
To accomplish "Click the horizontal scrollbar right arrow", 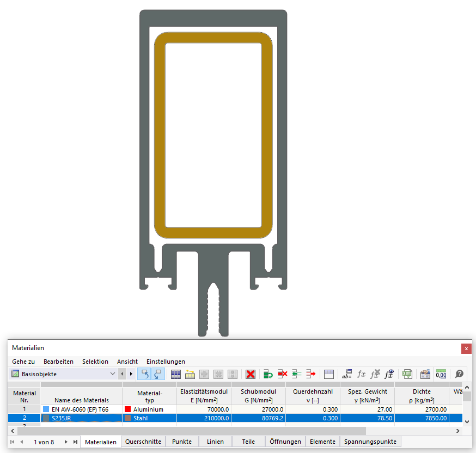I will click(458, 431).
